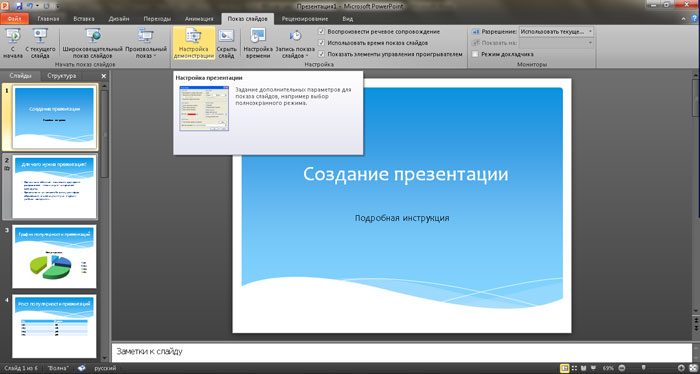The height and width of the screenshot is (374, 700).
Task: Click the zoom slider in status bar
Action: (x=643, y=368)
